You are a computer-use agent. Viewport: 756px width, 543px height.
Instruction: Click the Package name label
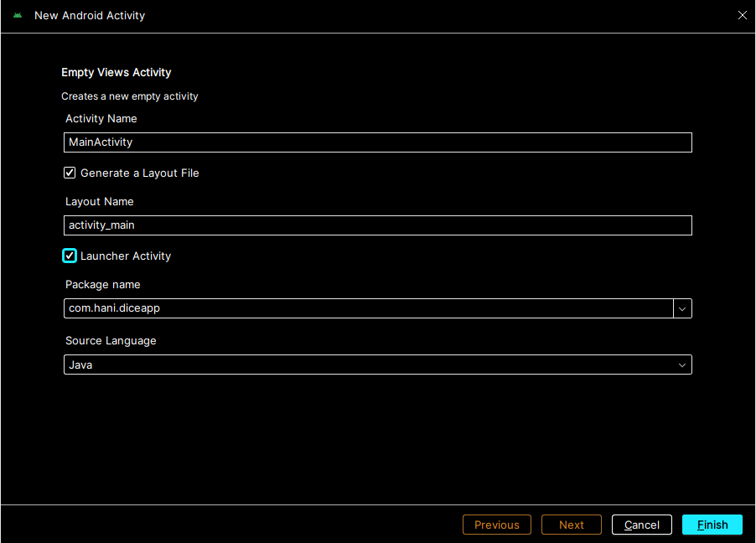pos(103,285)
